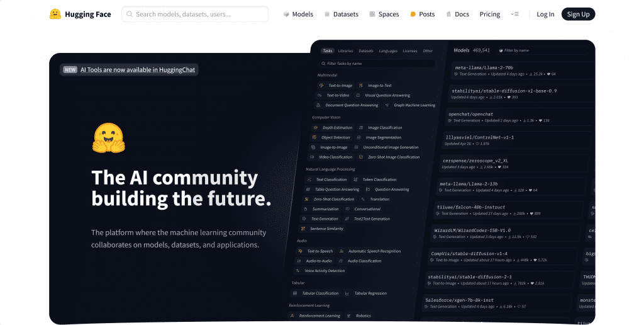Image resolution: width=644 pixels, height=325 pixels.
Task: Click the large hugging emoji mascot
Action: (108, 138)
